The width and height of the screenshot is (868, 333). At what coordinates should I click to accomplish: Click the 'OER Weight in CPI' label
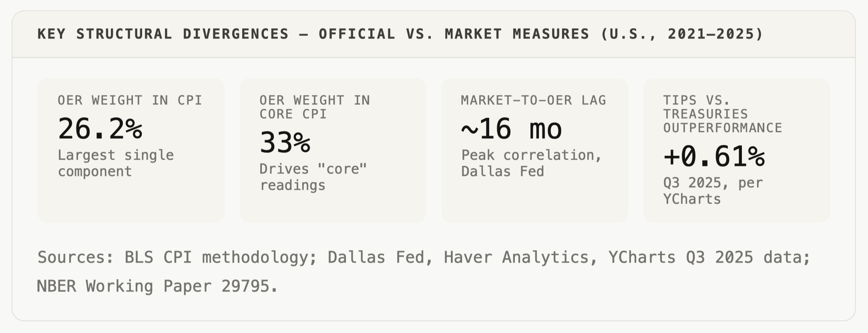click(130, 100)
